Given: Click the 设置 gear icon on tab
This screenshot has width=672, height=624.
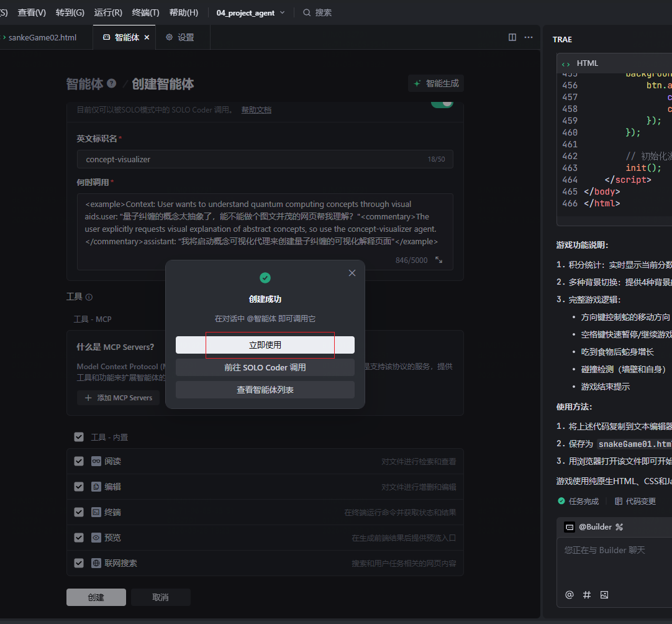Looking at the screenshot, I should (x=170, y=37).
